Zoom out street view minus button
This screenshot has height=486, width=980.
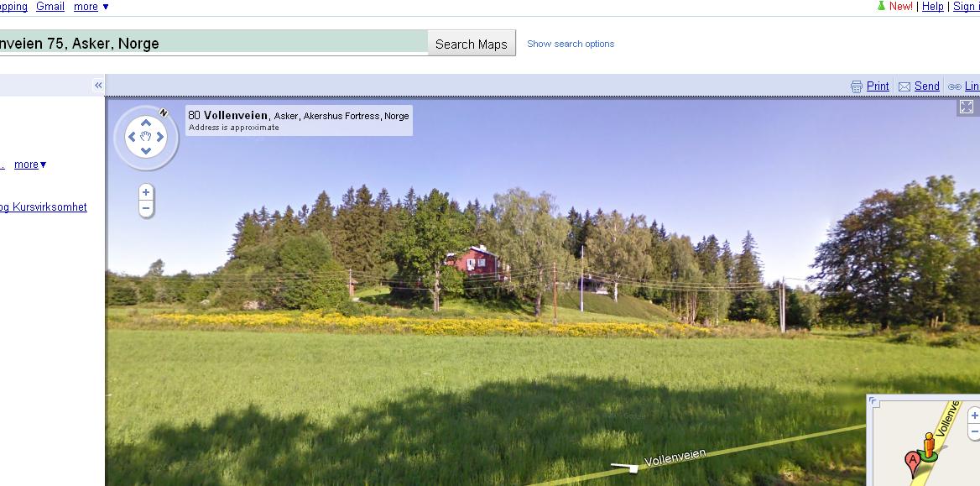click(x=146, y=208)
